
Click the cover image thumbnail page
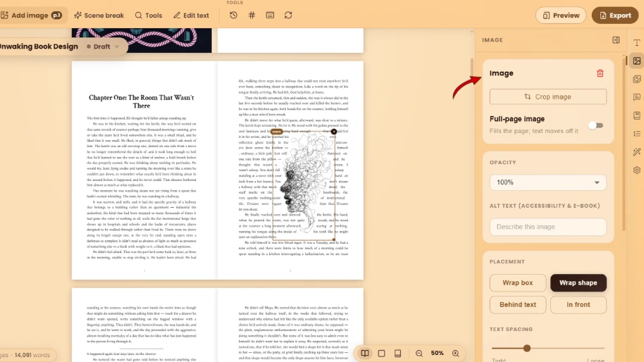click(x=142, y=40)
